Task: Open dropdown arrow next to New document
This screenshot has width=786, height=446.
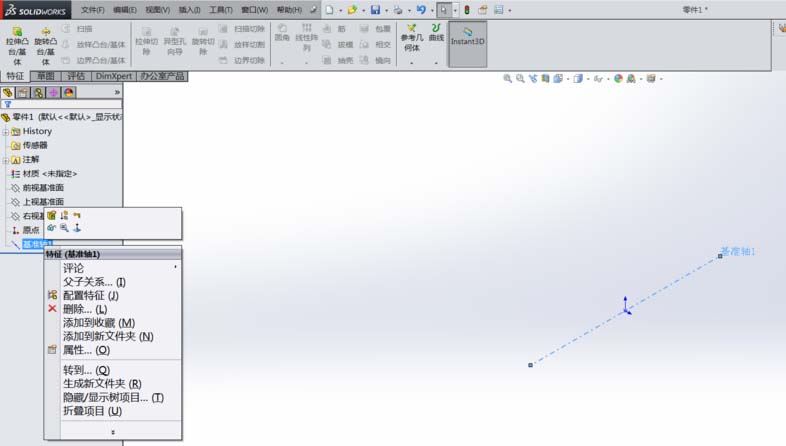Action: pyautogui.click(x=341, y=11)
